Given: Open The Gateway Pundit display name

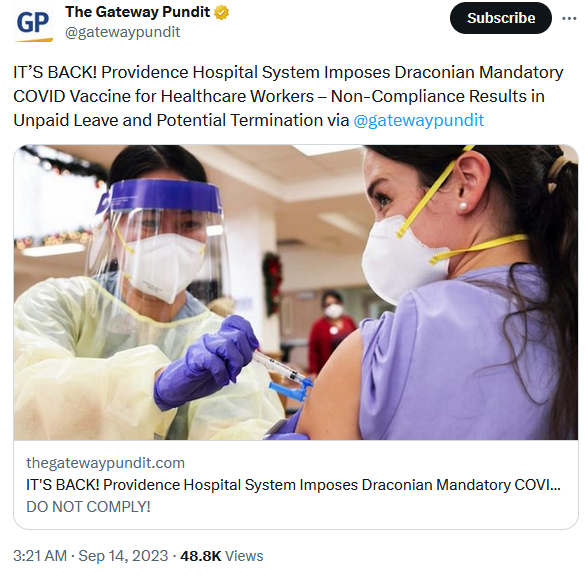Looking at the screenshot, I should tap(137, 12).
